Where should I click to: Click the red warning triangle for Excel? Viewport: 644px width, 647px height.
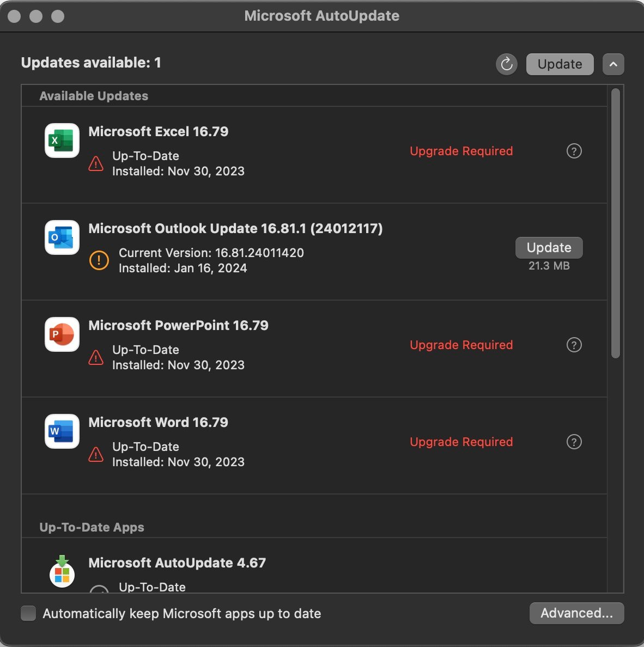coord(96,164)
